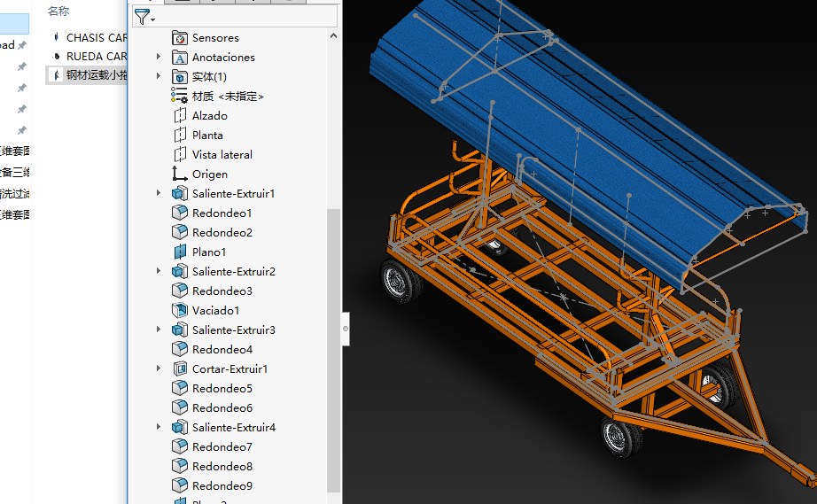Open the filter funnel dropdown arrow
This screenshot has width=817, height=504.
click(152, 20)
